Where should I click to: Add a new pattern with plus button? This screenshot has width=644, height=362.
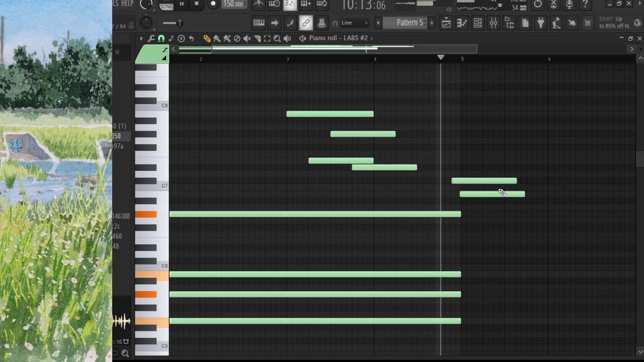pyautogui.click(x=431, y=23)
